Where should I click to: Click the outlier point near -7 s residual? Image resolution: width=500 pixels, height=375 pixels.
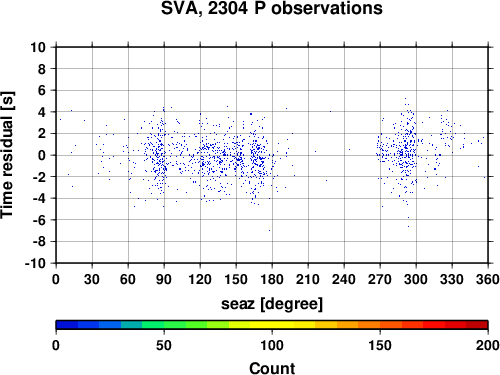click(269, 230)
